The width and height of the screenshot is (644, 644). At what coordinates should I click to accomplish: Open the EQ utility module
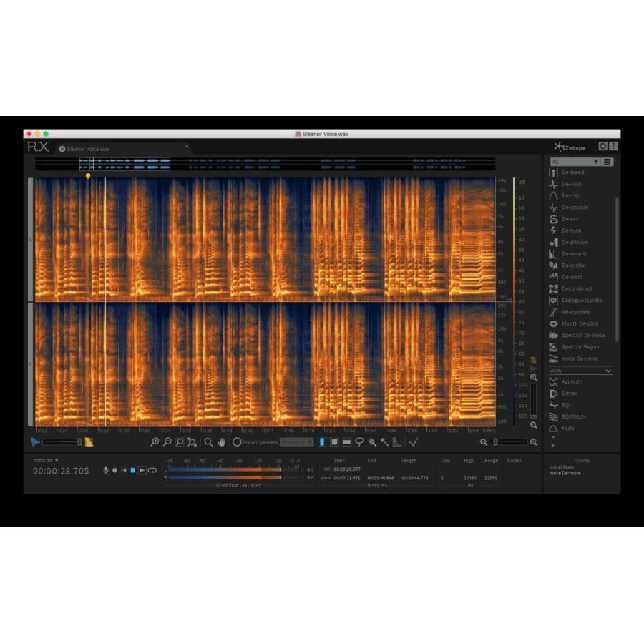tap(559, 406)
